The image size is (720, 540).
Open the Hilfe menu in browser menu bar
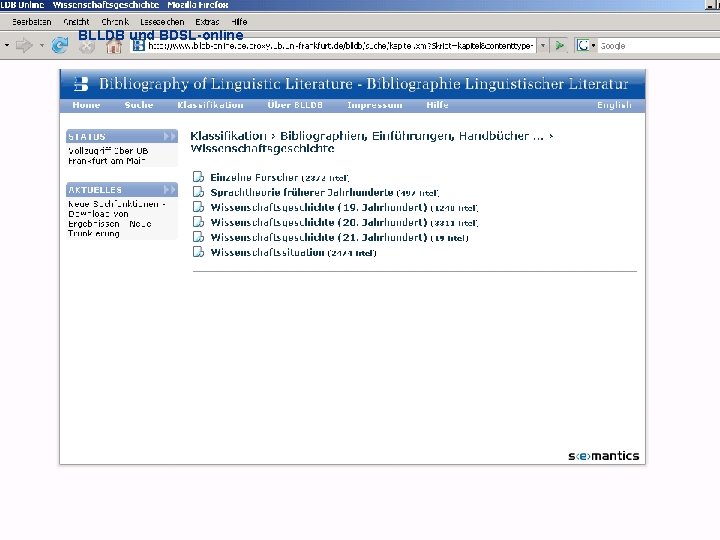tap(239, 22)
